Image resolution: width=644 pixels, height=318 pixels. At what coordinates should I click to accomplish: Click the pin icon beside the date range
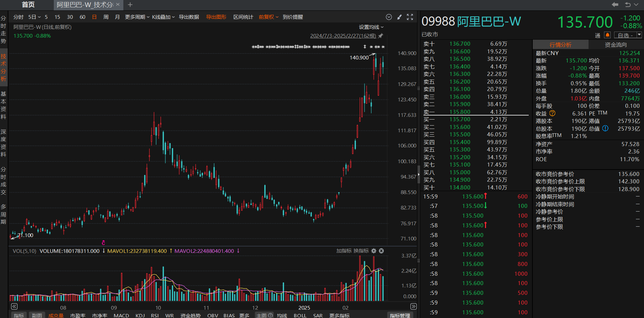[380, 36]
